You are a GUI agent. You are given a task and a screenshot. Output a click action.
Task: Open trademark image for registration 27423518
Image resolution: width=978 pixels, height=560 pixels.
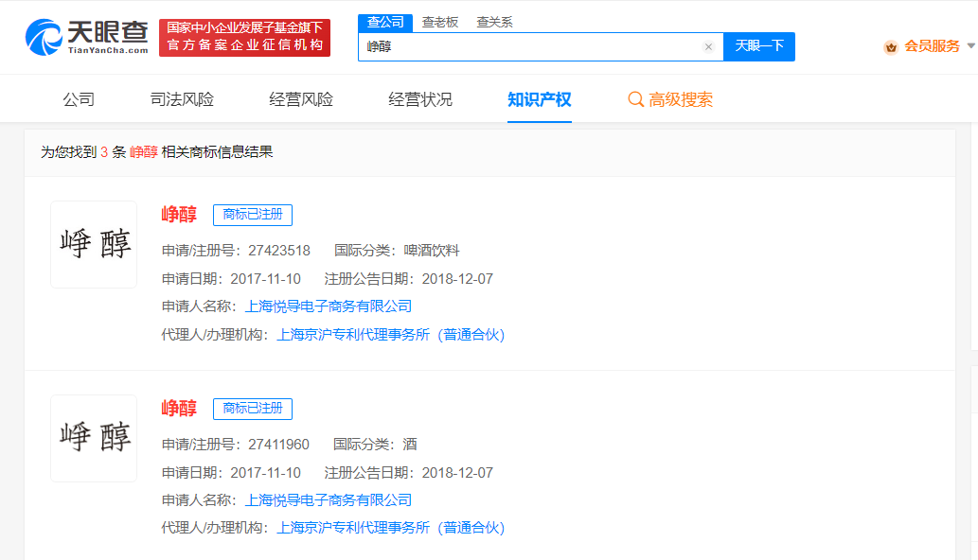coord(94,244)
